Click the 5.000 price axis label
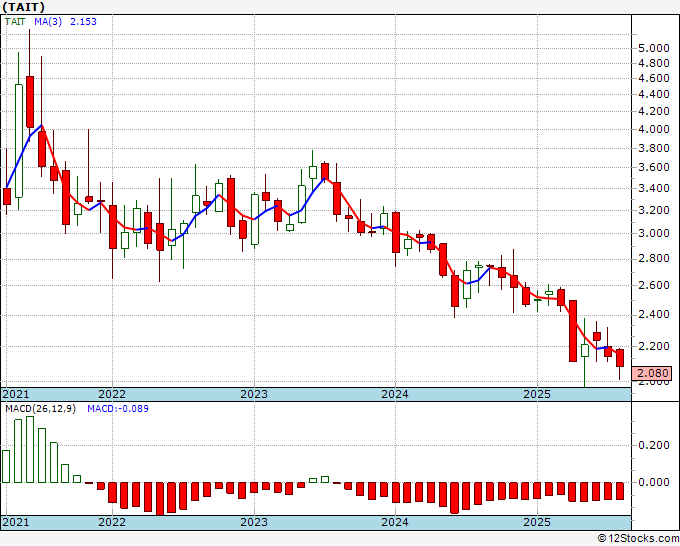680x546 pixels. [653, 47]
